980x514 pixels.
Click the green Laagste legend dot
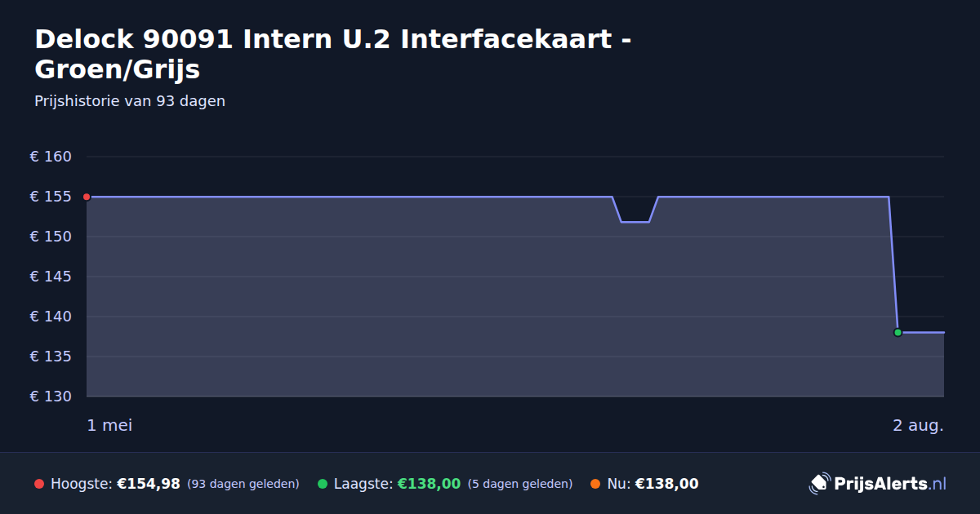(x=323, y=484)
